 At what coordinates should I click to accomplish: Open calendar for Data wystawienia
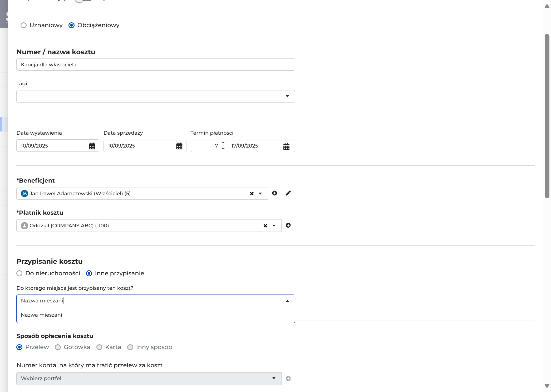92,146
